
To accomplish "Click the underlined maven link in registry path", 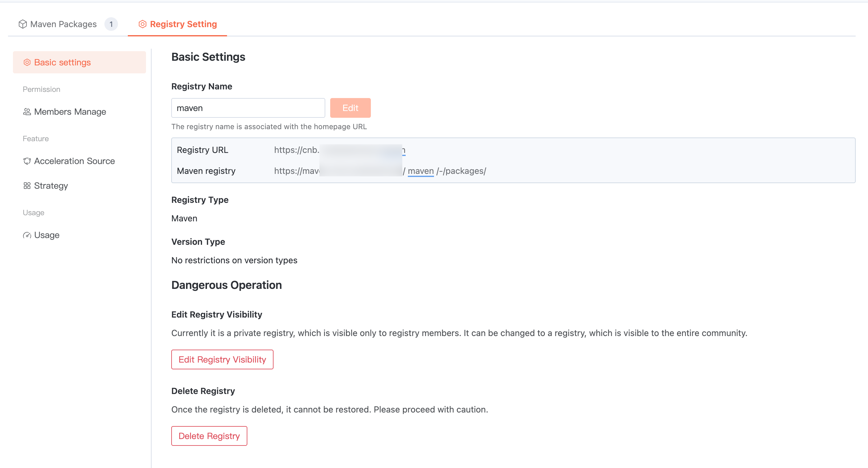I will (x=420, y=171).
